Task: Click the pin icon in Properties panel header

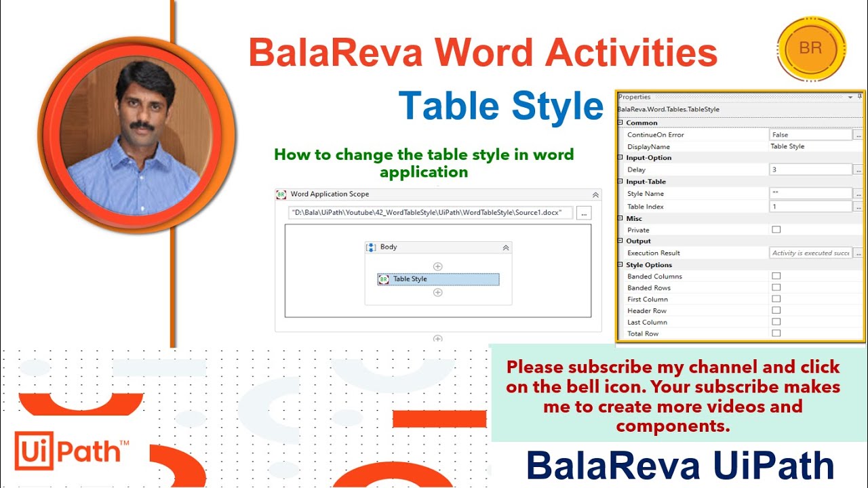Action: 860,97
